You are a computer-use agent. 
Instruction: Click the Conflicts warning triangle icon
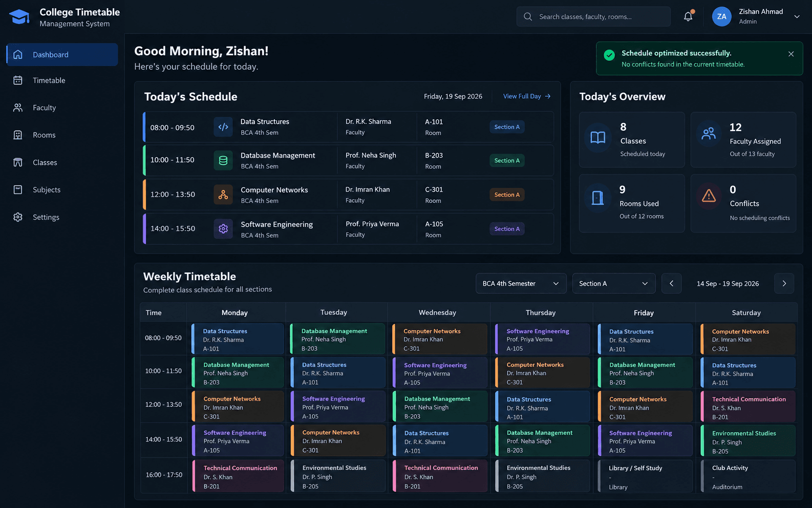[709, 195]
